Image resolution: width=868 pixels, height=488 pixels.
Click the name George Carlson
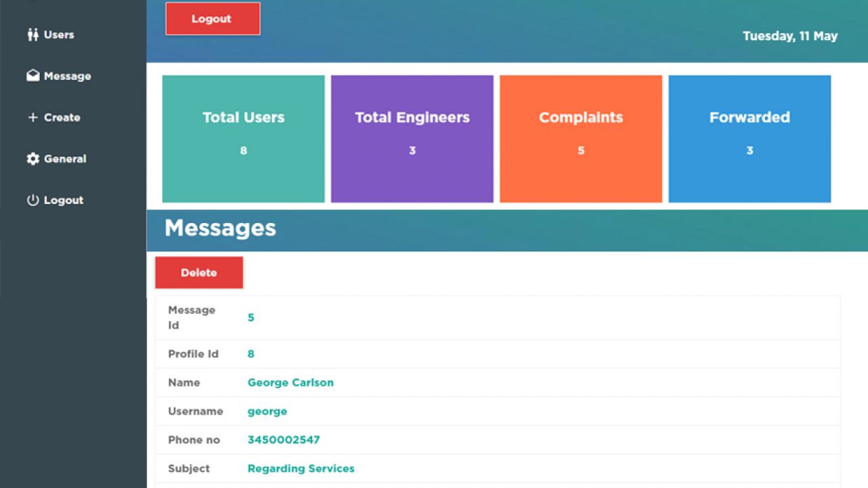pos(290,382)
